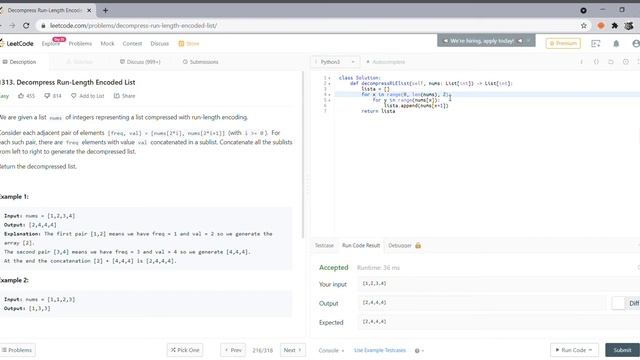The height and width of the screenshot is (360, 640).
Task: Click the thumbs-up like icon
Action: [21, 96]
